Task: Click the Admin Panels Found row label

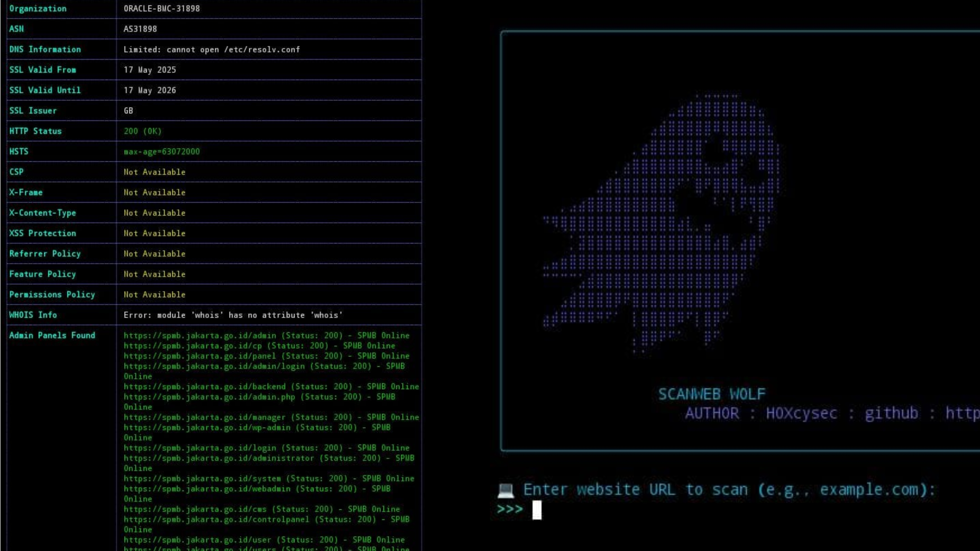Action: (52, 335)
